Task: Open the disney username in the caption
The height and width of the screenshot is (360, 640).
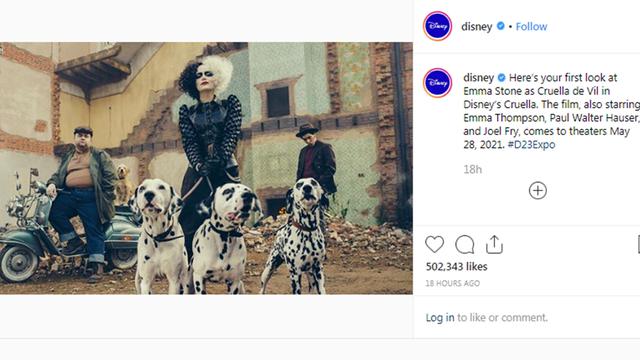Action: (478, 78)
